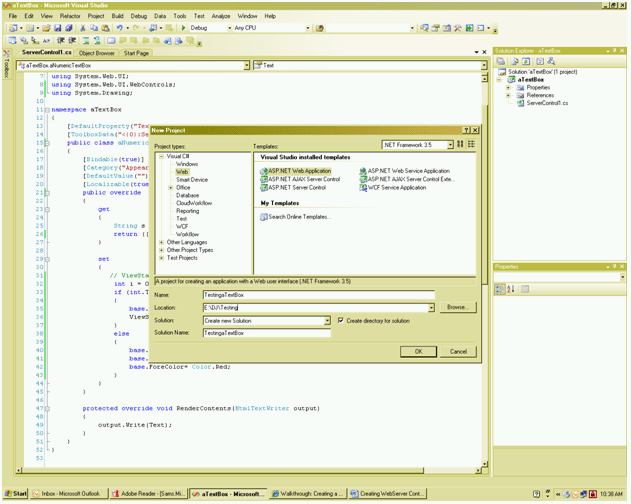Toggle Create directory for solution checkbox
Image resolution: width=631 pixels, height=504 pixels.
coord(341,321)
